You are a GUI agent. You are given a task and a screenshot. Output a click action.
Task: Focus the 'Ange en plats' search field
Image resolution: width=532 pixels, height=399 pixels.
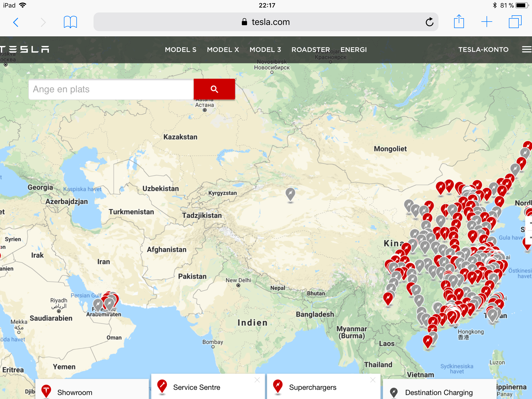(111, 89)
